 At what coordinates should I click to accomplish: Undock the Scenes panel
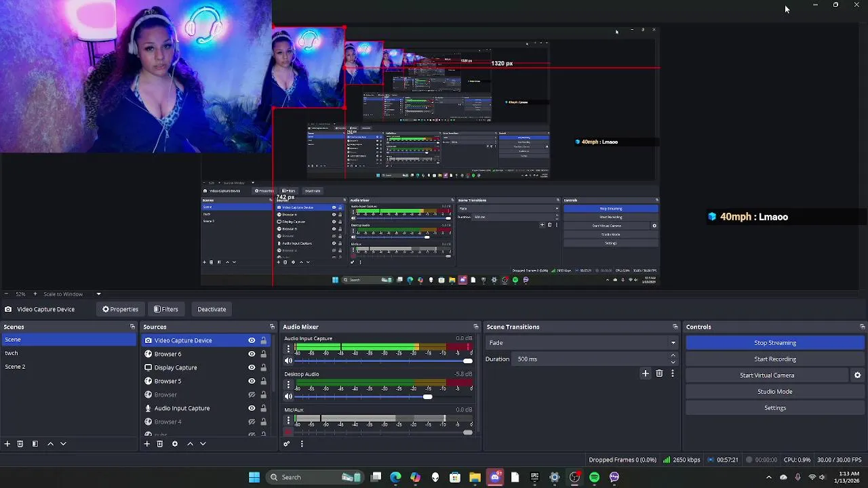[132, 327]
